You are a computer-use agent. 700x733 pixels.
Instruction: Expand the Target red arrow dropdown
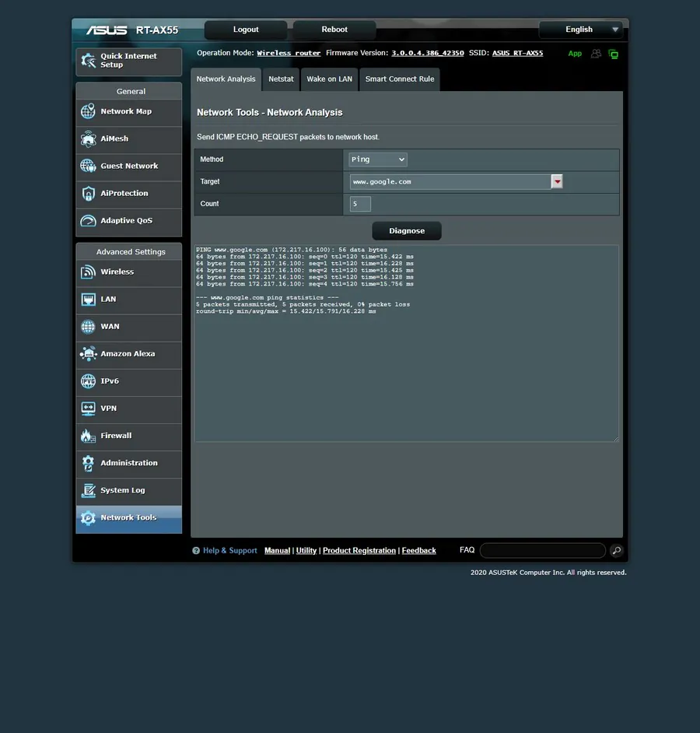(557, 182)
